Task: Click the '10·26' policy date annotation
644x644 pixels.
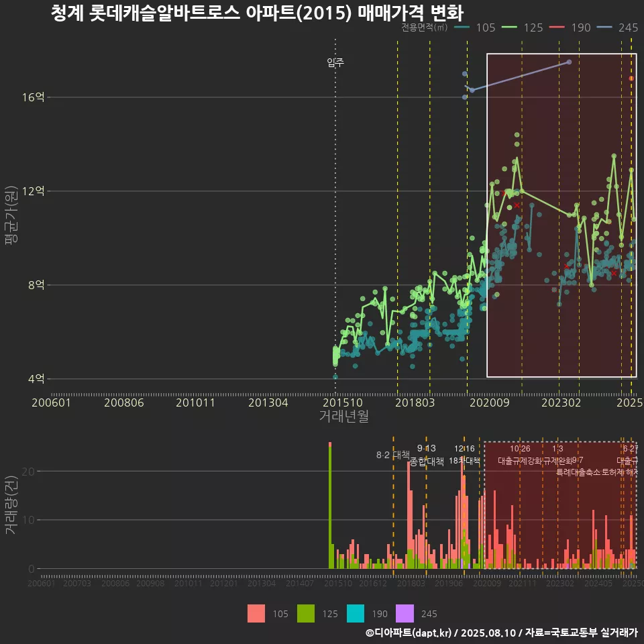Action: [x=520, y=449]
